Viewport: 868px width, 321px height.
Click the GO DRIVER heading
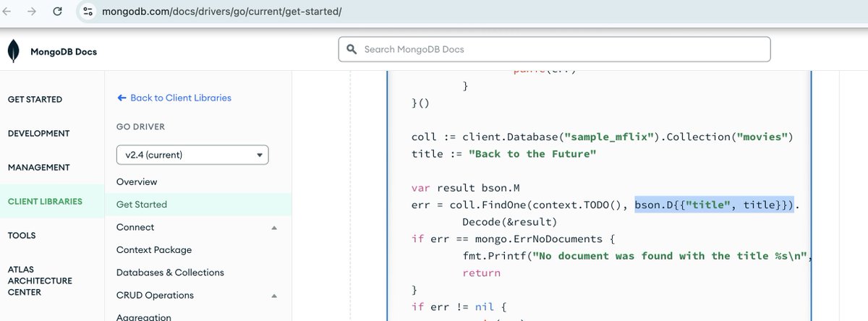(x=141, y=127)
